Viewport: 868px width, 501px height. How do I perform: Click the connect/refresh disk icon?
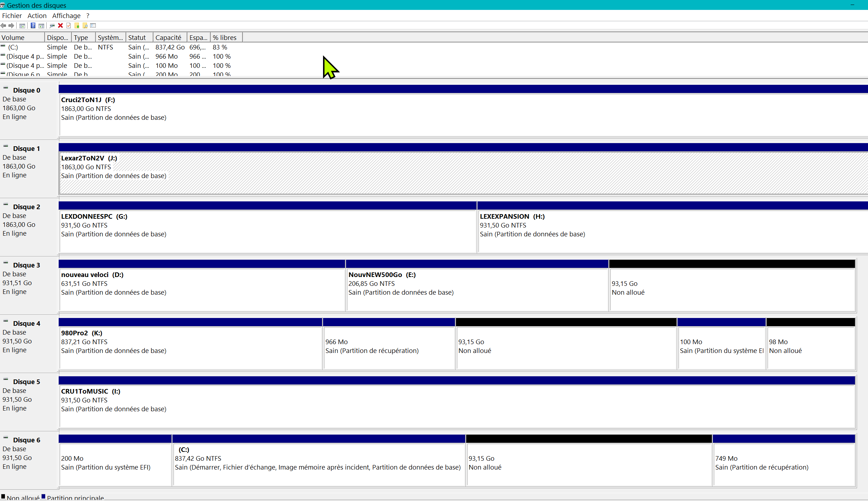[52, 25]
